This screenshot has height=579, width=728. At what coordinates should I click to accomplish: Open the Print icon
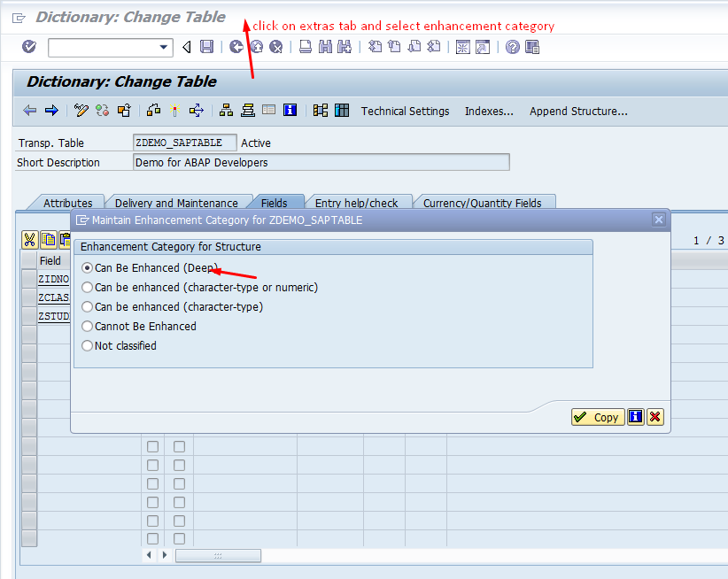pos(305,47)
